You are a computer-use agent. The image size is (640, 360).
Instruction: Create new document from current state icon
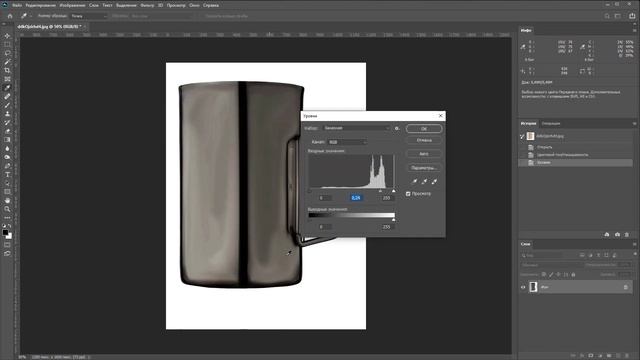coord(607,235)
